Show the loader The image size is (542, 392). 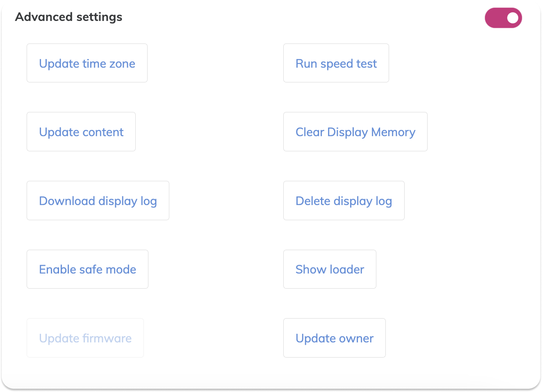pyautogui.click(x=330, y=269)
